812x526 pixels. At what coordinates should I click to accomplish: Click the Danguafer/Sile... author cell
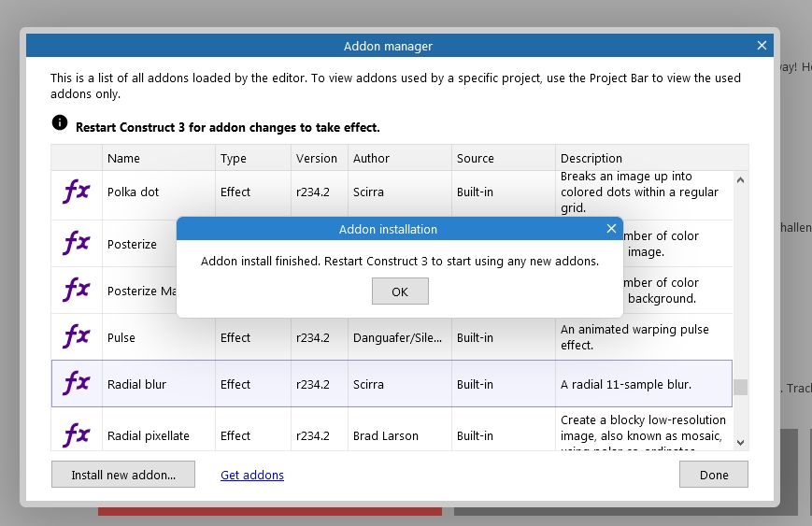pos(397,337)
